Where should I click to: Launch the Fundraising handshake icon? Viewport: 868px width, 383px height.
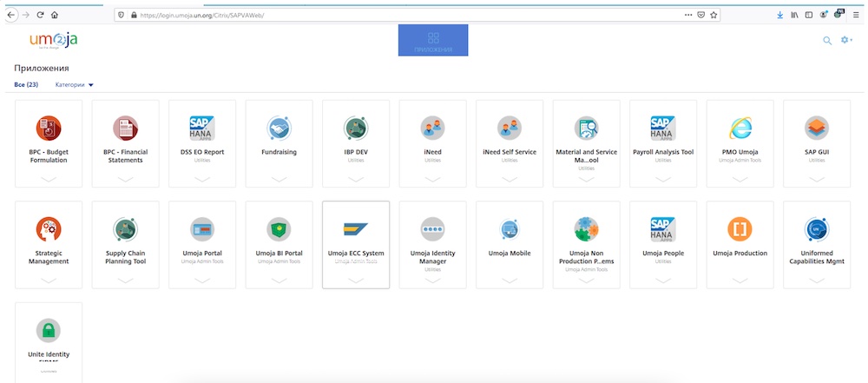279,128
